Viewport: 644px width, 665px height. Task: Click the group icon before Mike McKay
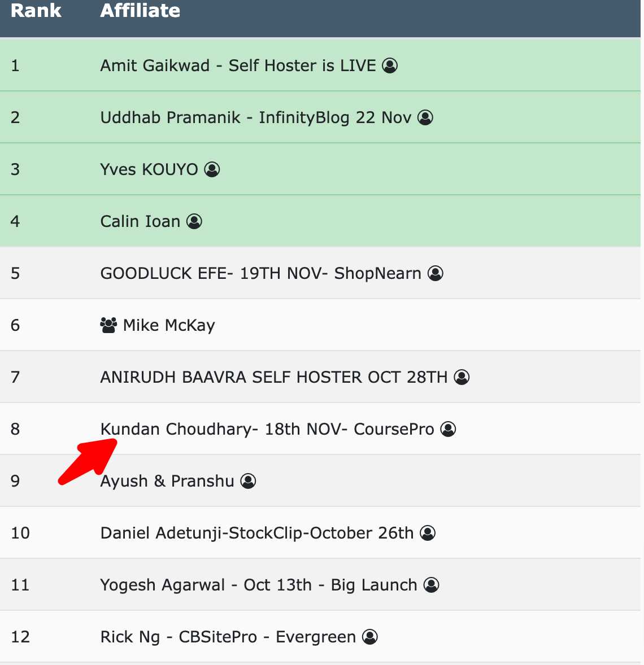[108, 325]
